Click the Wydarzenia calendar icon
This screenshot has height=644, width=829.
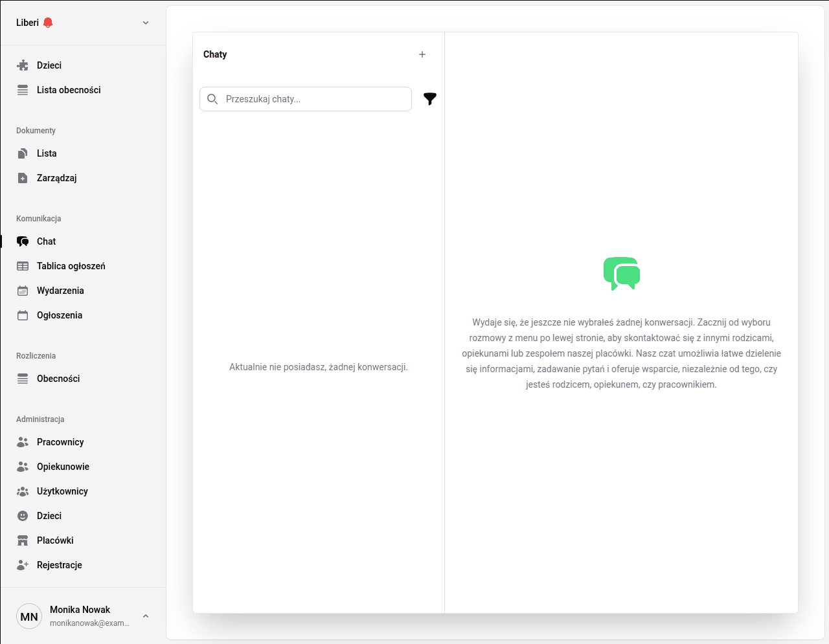point(23,291)
